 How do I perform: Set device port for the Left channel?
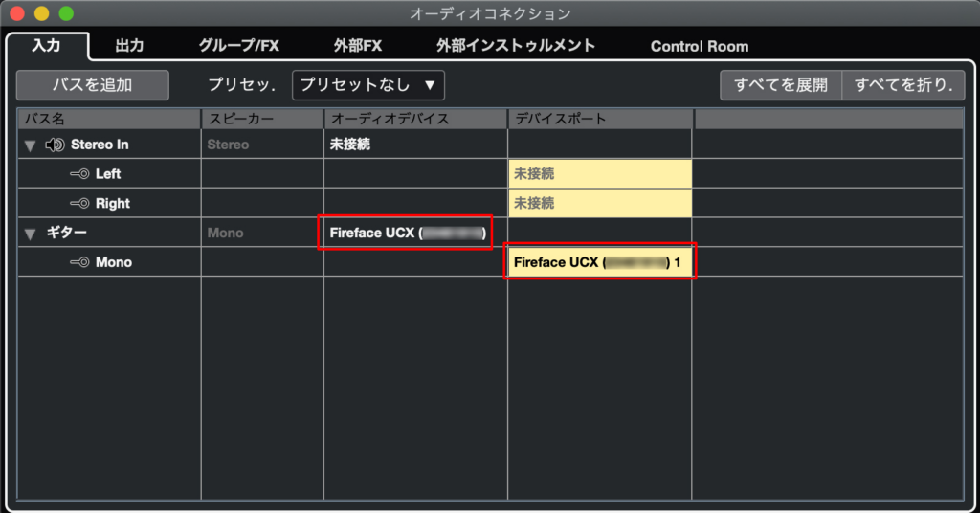click(x=599, y=174)
